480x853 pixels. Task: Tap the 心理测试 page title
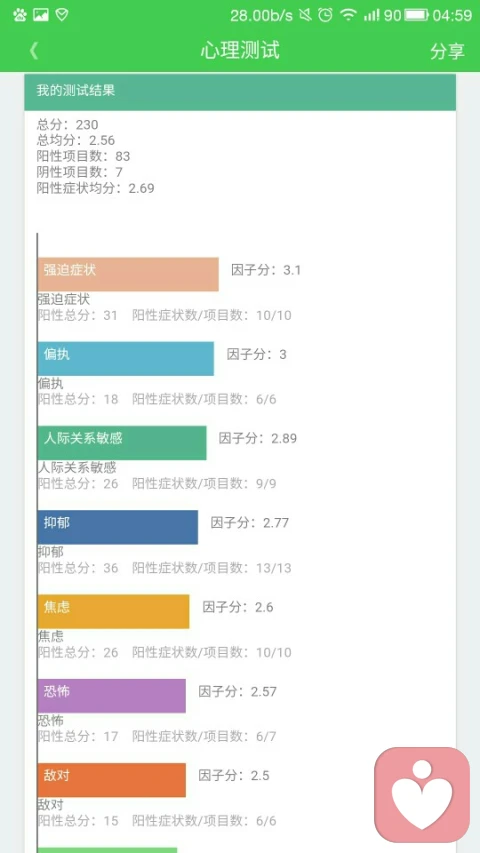[240, 51]
